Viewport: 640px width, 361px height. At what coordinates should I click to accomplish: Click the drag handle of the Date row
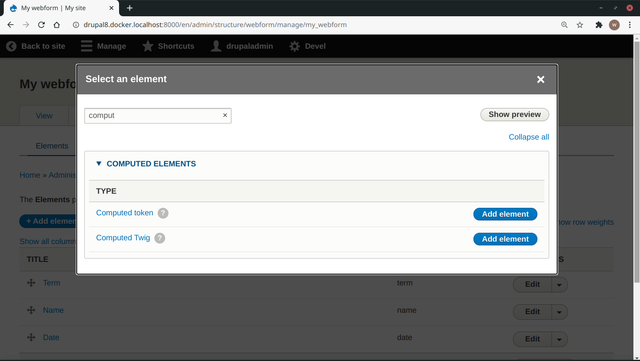[31, 337]
